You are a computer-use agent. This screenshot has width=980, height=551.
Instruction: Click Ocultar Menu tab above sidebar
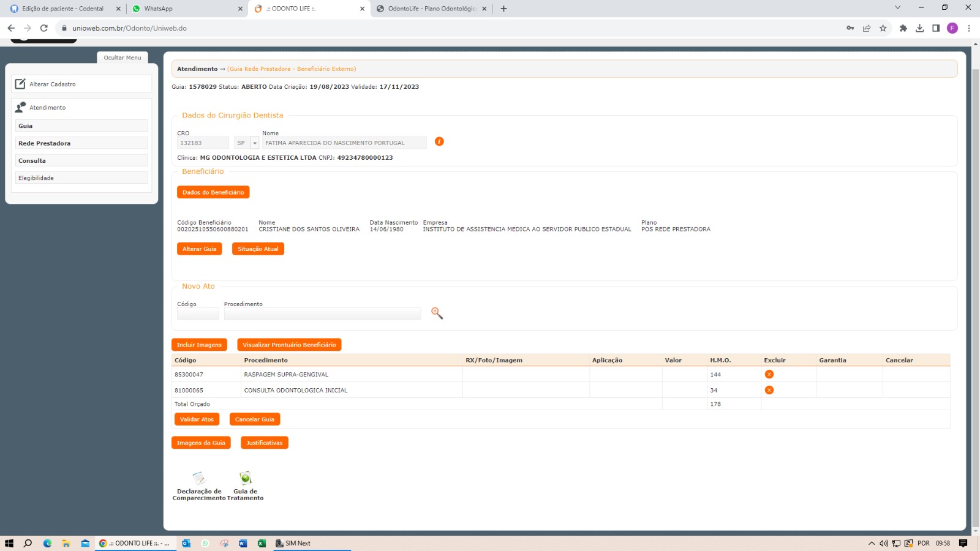click(123, 58)
